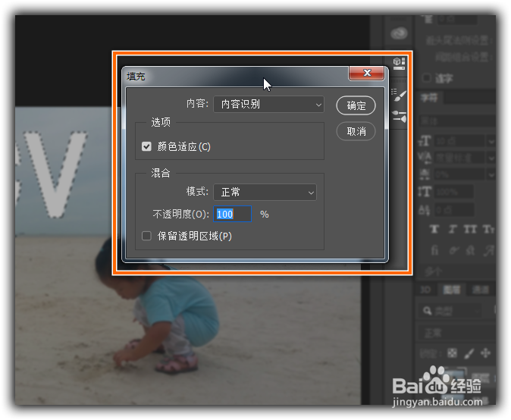Image resolution: width=511 pixels, height=420 pixels.
Task: Open the layer filter type dropdown
Action: coord(450,311)
